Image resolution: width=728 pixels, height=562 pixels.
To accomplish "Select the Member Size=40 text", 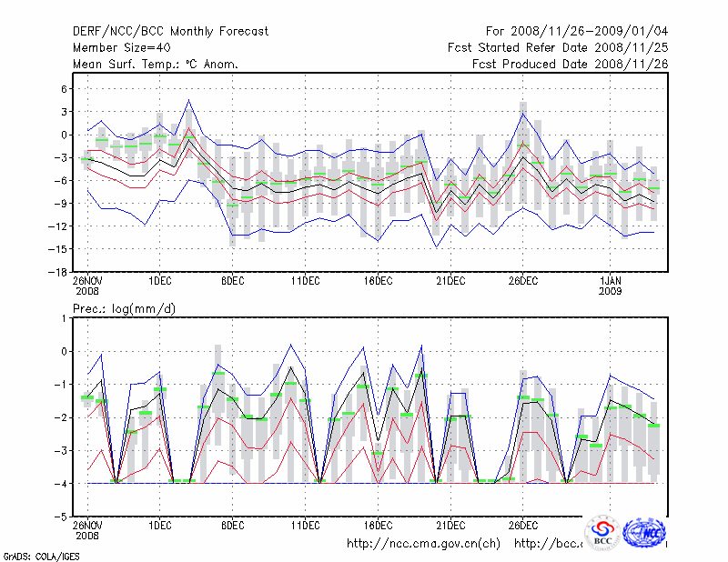I will (x=121, y=48).
